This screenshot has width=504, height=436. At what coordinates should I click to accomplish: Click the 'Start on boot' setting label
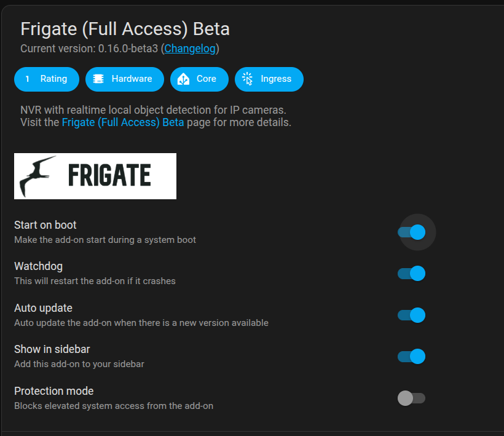45,225
